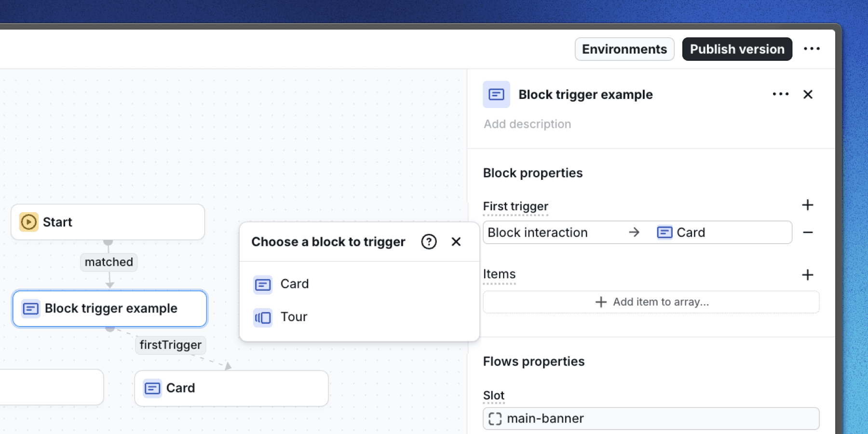Open the top-right overflow menu beside Publish version

click(x=812, y=48)
